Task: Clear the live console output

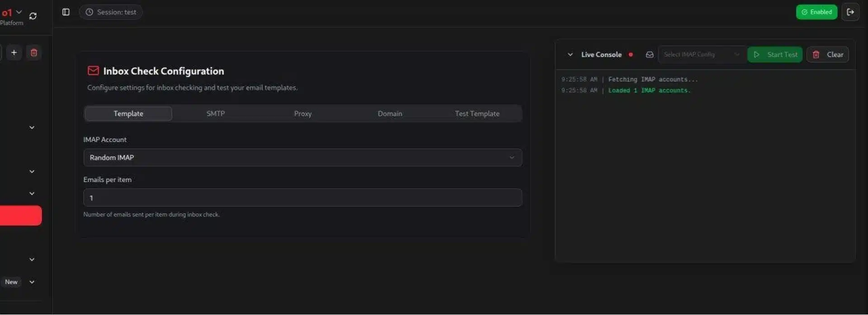Action: tap(828, 55)
